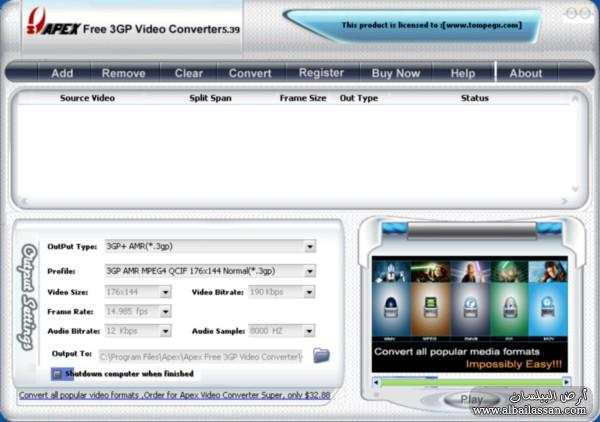This screenshot has height=422, width=600.
Task: Click the Output To path field
Action: tap(201, 357)
